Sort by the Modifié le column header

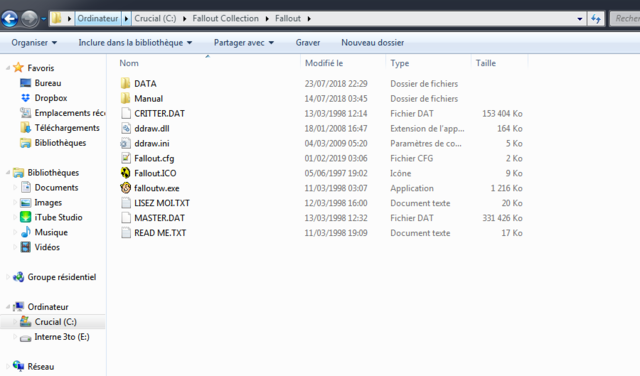(324, 63)
